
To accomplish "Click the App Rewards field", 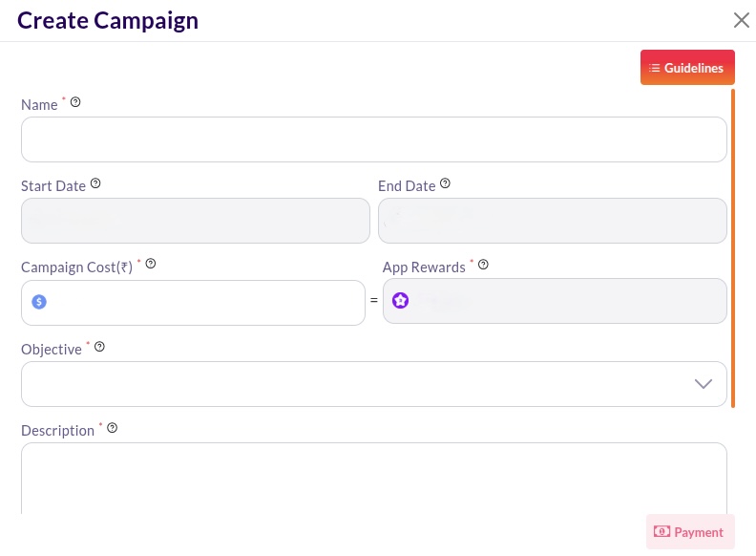I will coord(563,302).
